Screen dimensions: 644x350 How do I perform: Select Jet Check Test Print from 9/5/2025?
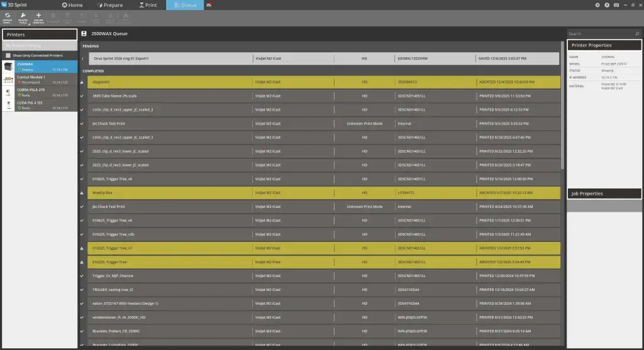[x=324, y=124]
